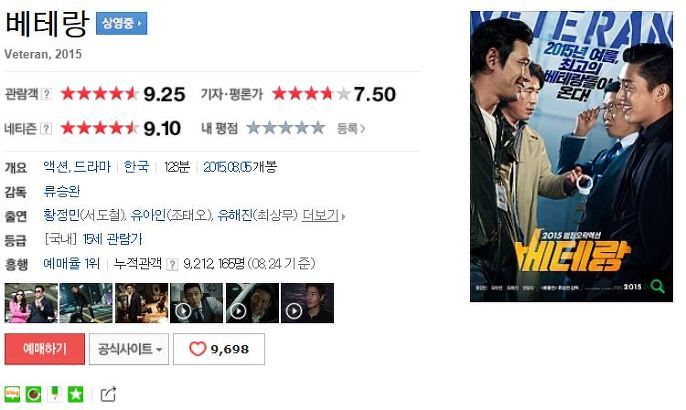Open director 류승완 link
The width and height of the screenshot is (686, 410).
click(x=62, y=192)
